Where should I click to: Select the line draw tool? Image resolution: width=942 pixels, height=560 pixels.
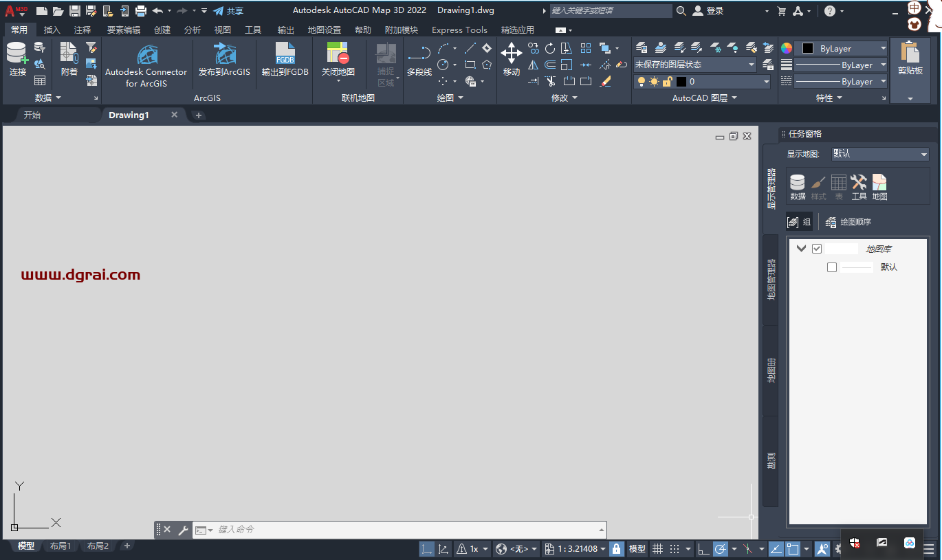470,48
